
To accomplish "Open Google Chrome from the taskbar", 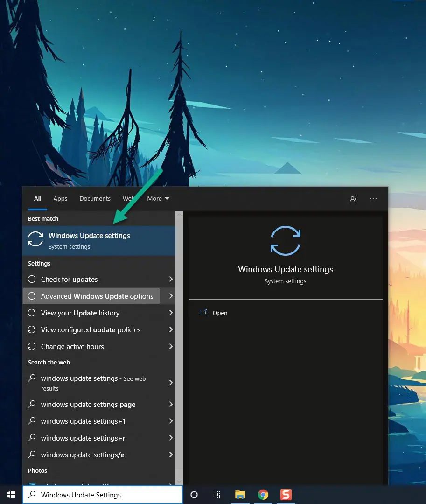I will [x=263, y=495].
